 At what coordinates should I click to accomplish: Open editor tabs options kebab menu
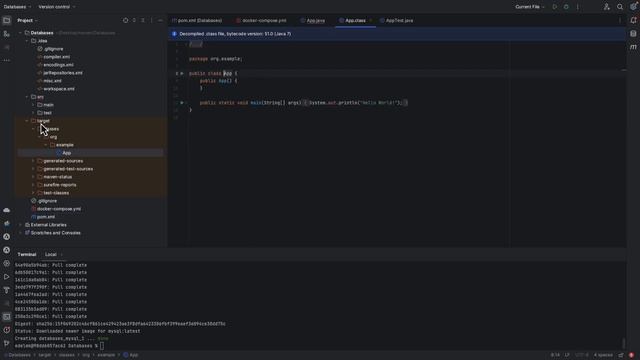(620, 20)
